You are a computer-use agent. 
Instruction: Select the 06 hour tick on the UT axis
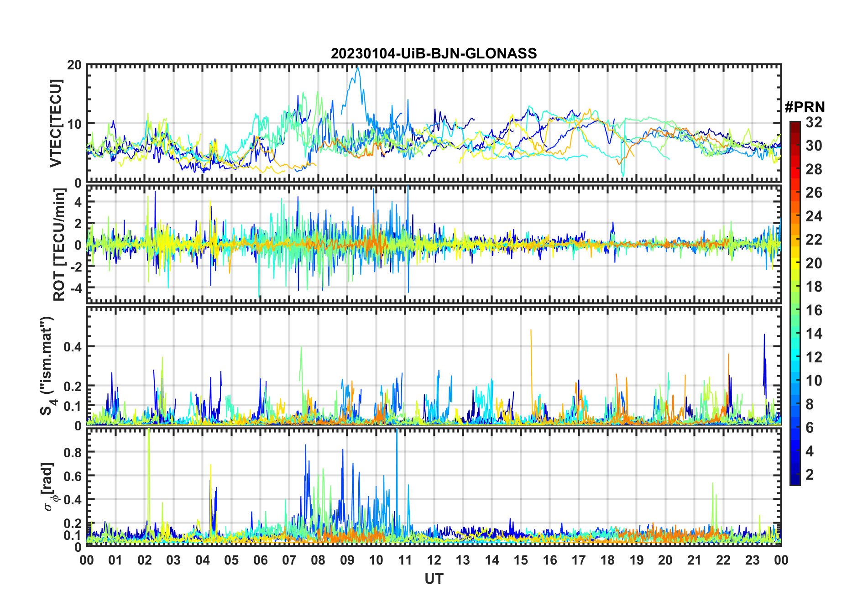tap(261, 560)
